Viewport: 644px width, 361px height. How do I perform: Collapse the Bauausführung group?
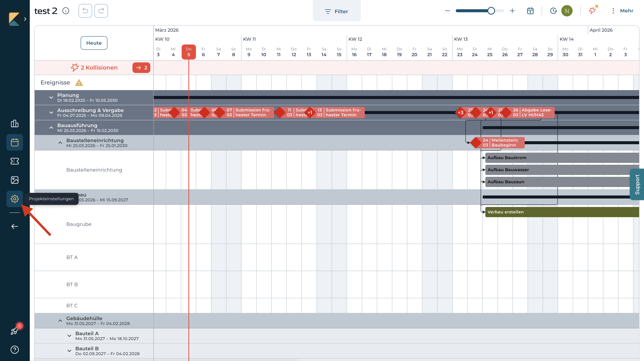51,128
